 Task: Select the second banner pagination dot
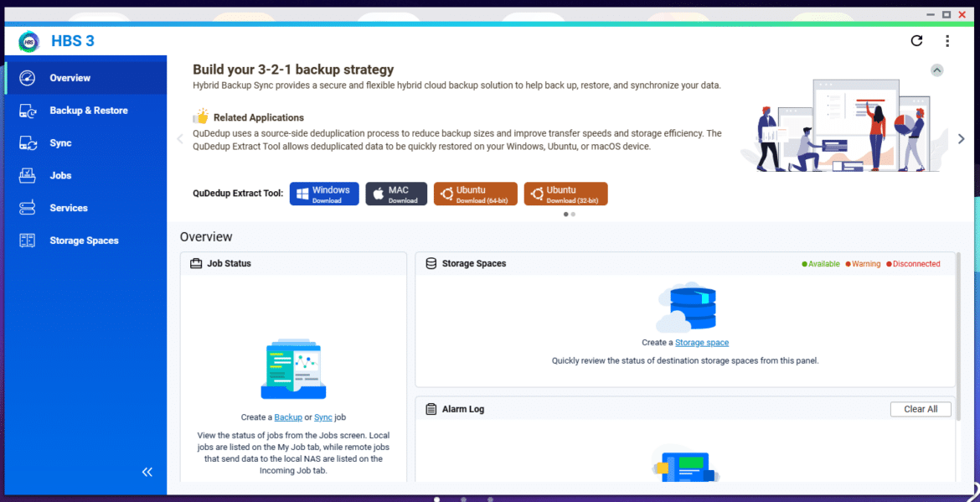click(x=573, y=214)
